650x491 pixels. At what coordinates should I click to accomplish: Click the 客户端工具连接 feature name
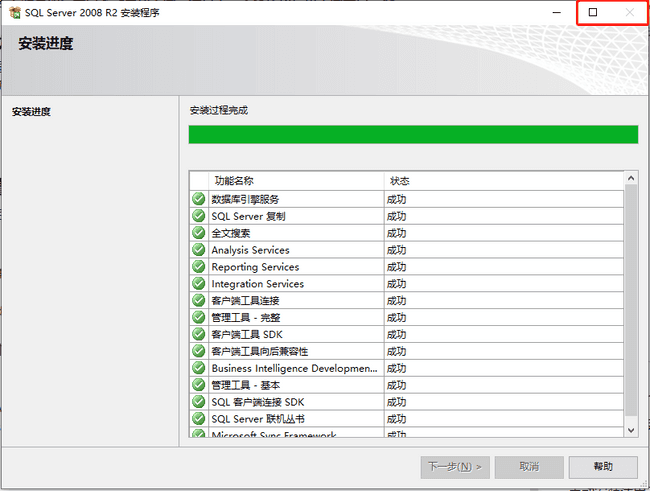tap(245, 301)
